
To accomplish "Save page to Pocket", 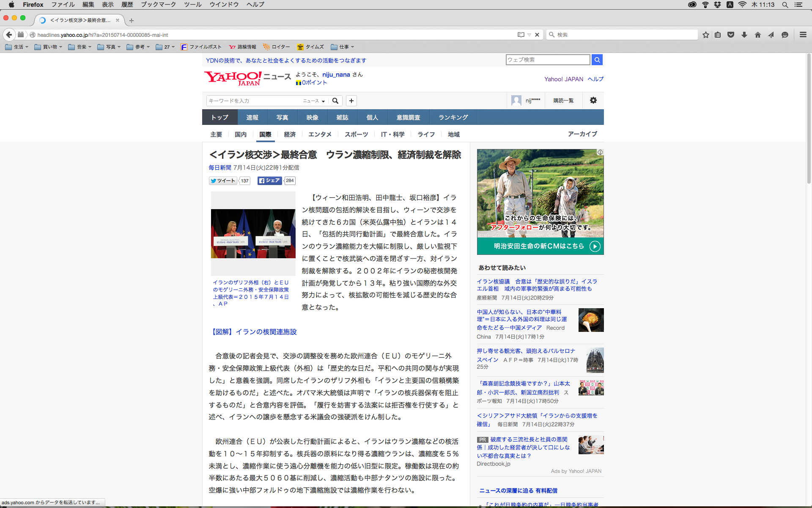I will click(x=730, y=35).
